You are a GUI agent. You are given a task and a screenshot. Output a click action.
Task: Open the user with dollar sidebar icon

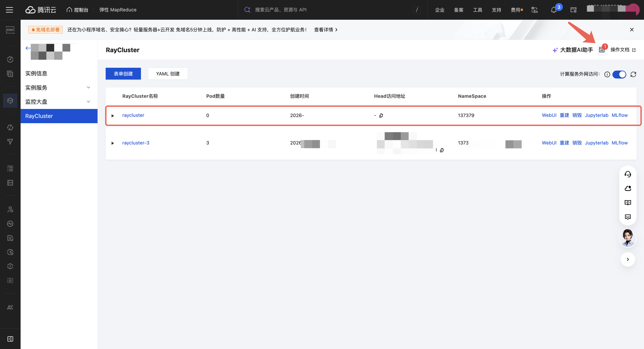(x=10, y=210)
